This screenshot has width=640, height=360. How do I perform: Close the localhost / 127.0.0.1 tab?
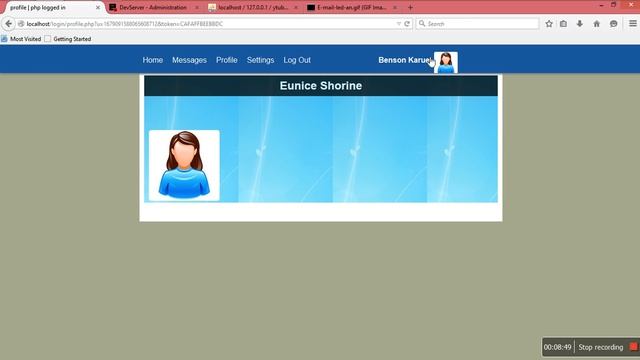296,7
